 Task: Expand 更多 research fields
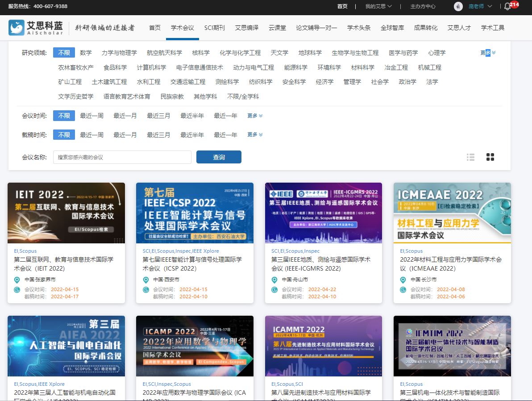488,53
